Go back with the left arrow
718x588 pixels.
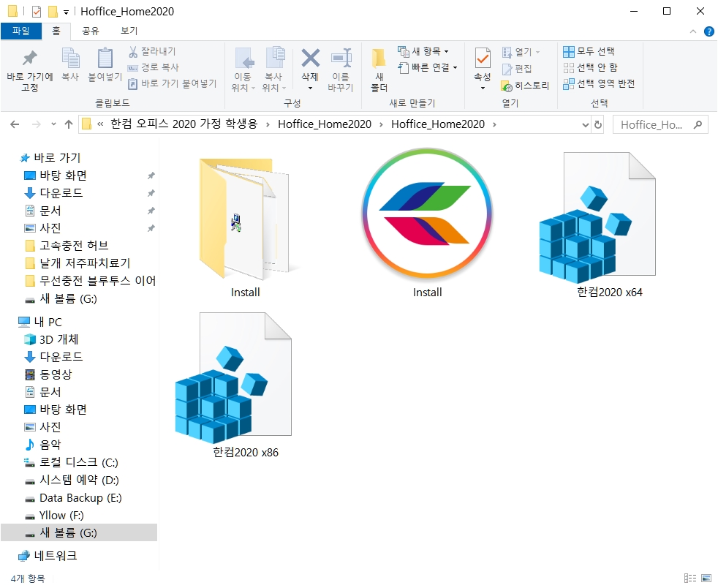(15, 124)
